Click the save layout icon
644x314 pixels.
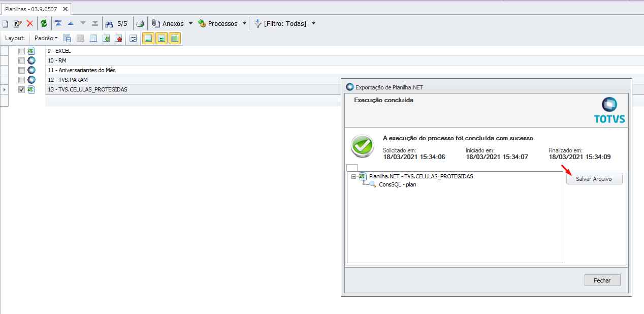pos(67,38)
